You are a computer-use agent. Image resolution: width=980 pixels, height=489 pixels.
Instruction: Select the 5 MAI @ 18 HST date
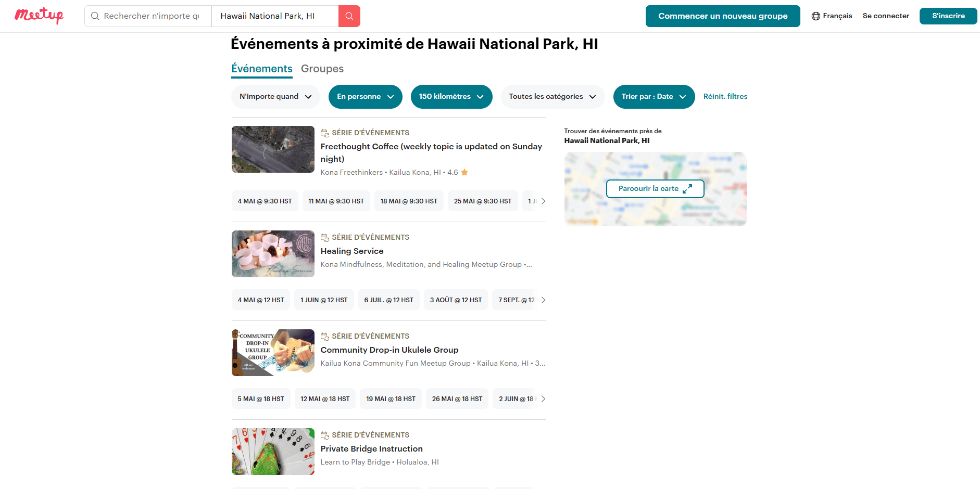pos(261,398)
